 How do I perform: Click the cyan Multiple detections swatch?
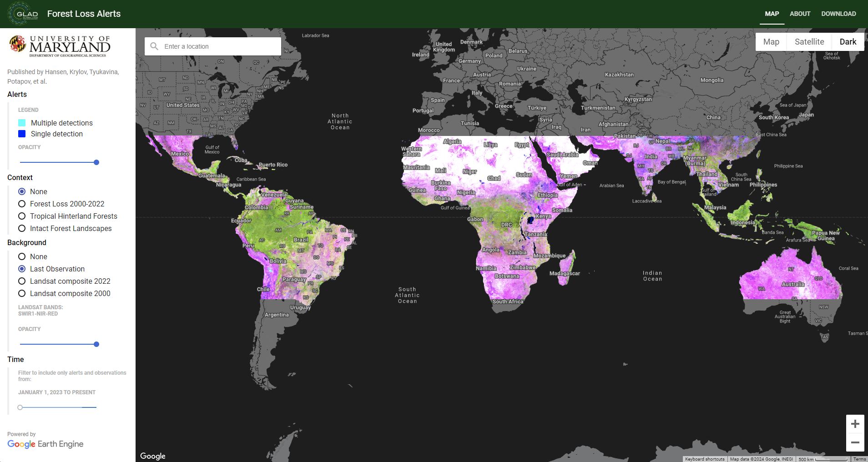pyautogui.click(x=22, y=123)
